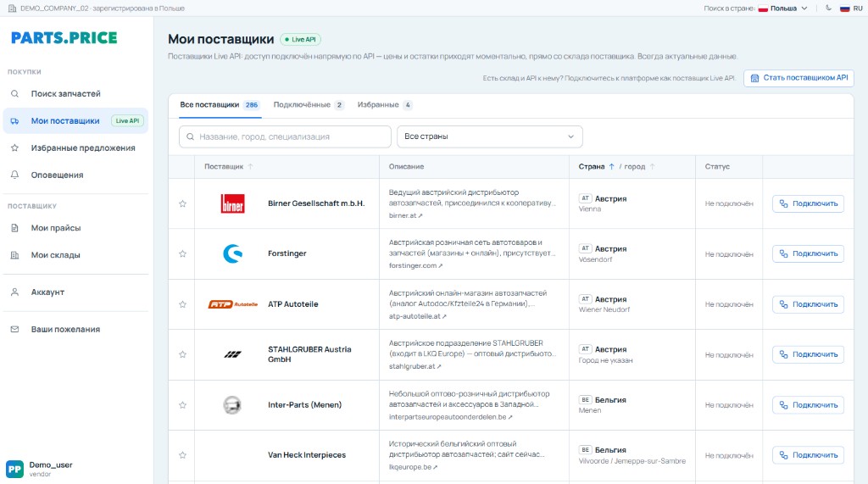This screenshot has height=484, width=868.
Task: Toggle favorite star for ATP Autoteile
Action: [183, 304]
